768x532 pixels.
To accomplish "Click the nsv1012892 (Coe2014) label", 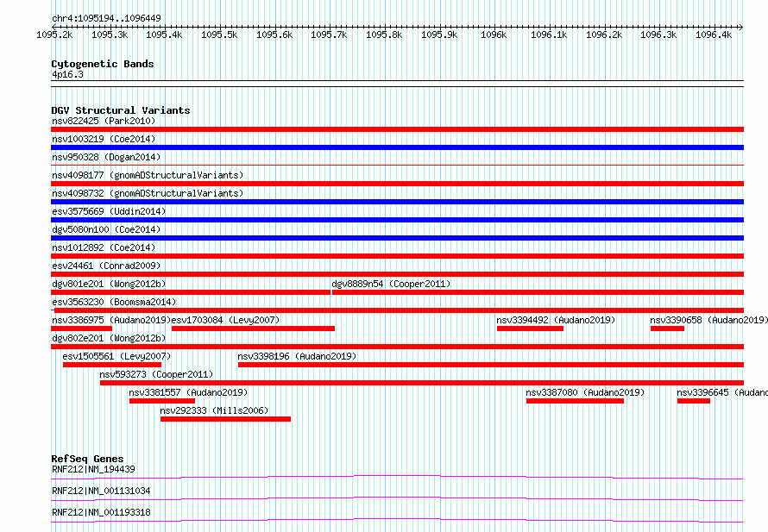I will click(x=104, y=247).
